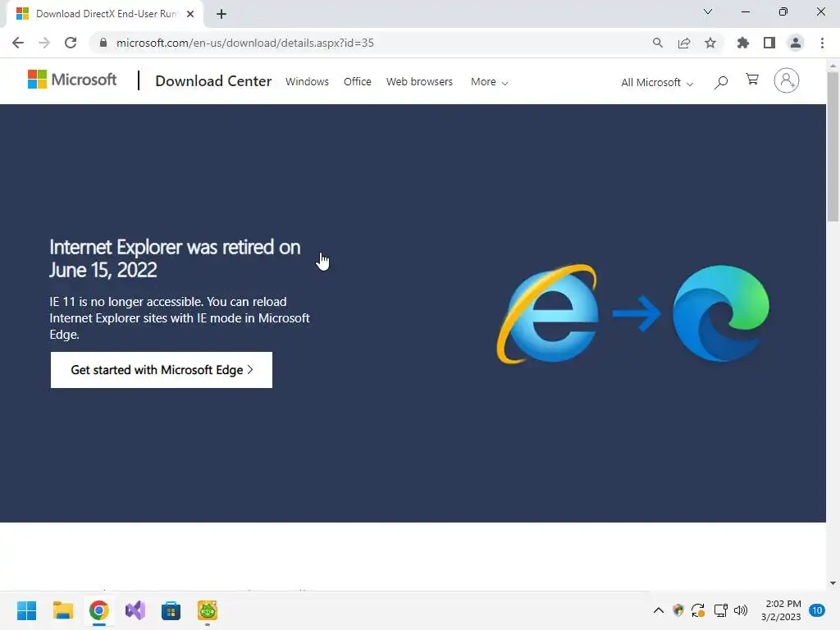Open the site search magnifier icon
Viewport: 840px width, 630px height.
point(721,82)
